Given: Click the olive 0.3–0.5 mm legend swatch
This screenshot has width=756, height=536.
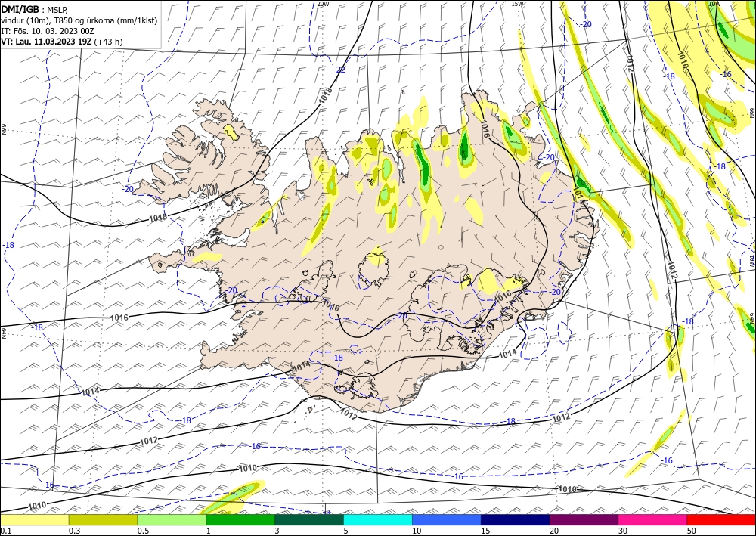Looking at the screenshot, I should pos(103,519).
